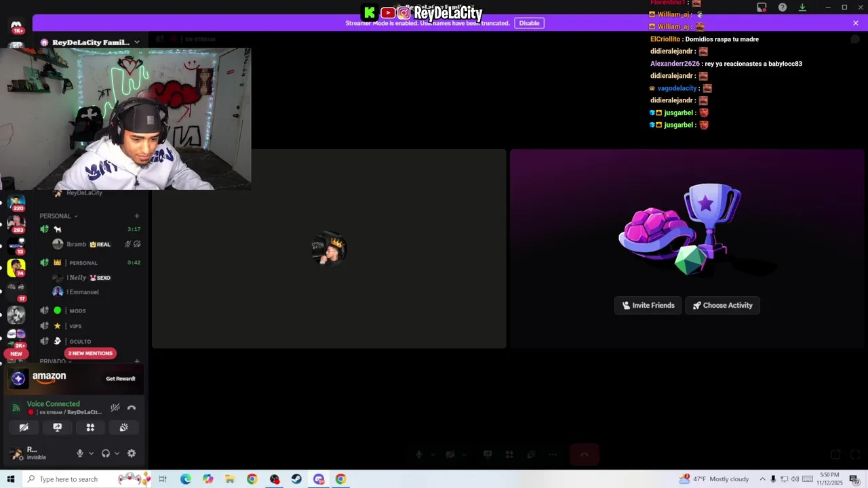Launch Microsoft Edge from taskbar
This screenshot has width=868, height=488.
click(x=185, y=479)
